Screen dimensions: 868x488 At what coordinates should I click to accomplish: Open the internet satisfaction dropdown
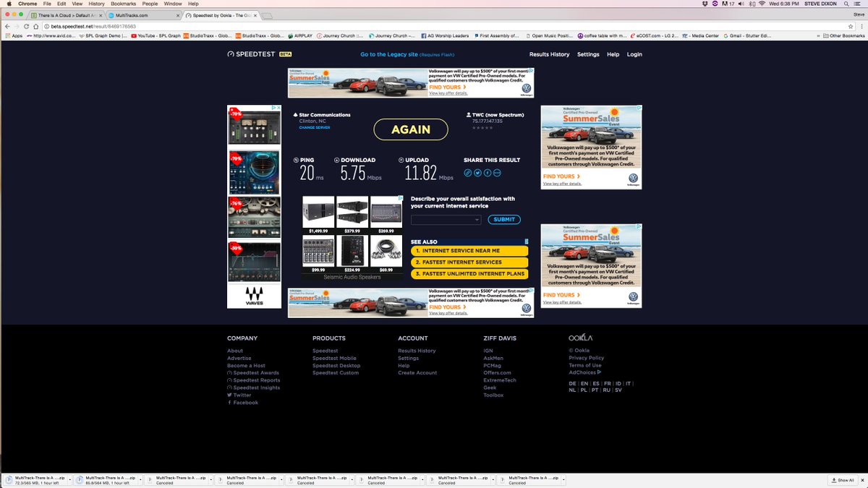point(446,220)
